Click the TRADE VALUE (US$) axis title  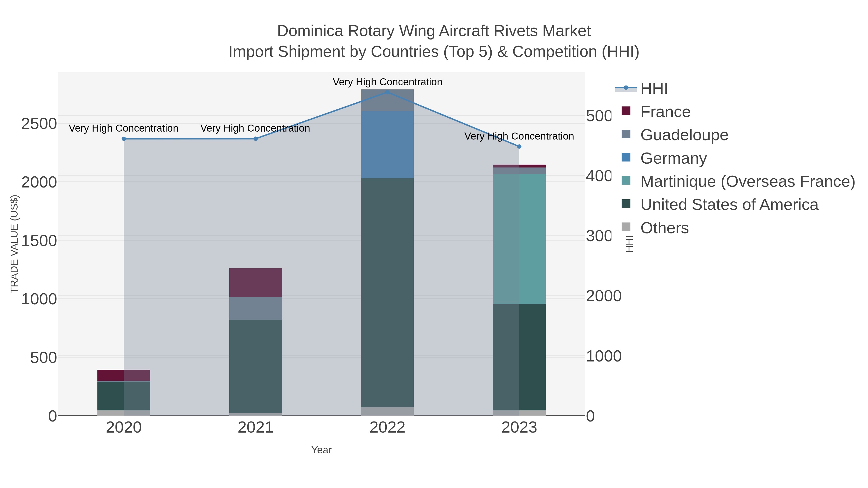pyautogui.click(x=14, y=244)
